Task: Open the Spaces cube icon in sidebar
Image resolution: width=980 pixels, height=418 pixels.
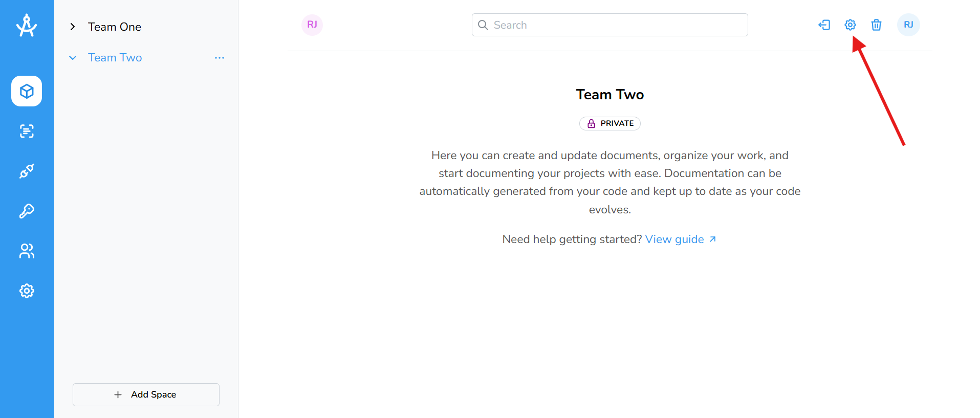Action: tap(27, 91)
